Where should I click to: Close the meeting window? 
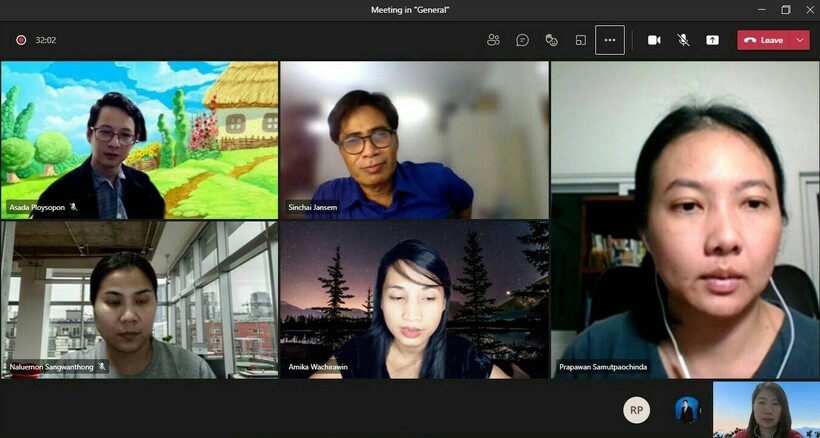tap(810, 10)
